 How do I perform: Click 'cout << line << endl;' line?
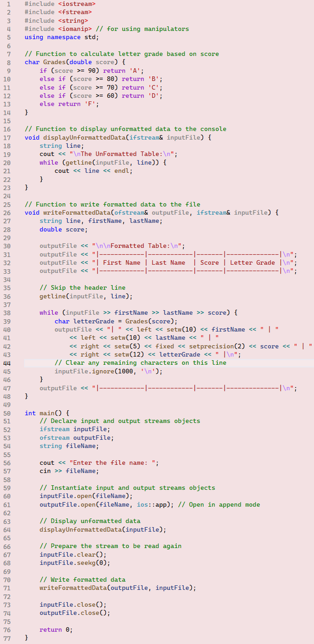(x=94, y=171)
